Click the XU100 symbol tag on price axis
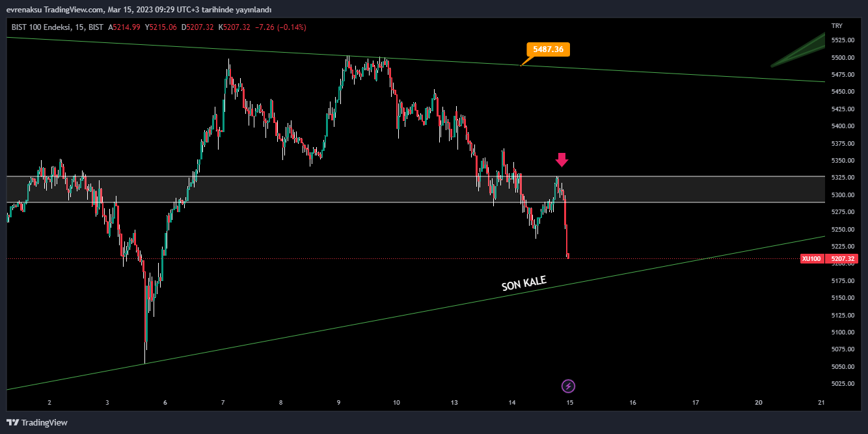 click(x=811, y=259)
